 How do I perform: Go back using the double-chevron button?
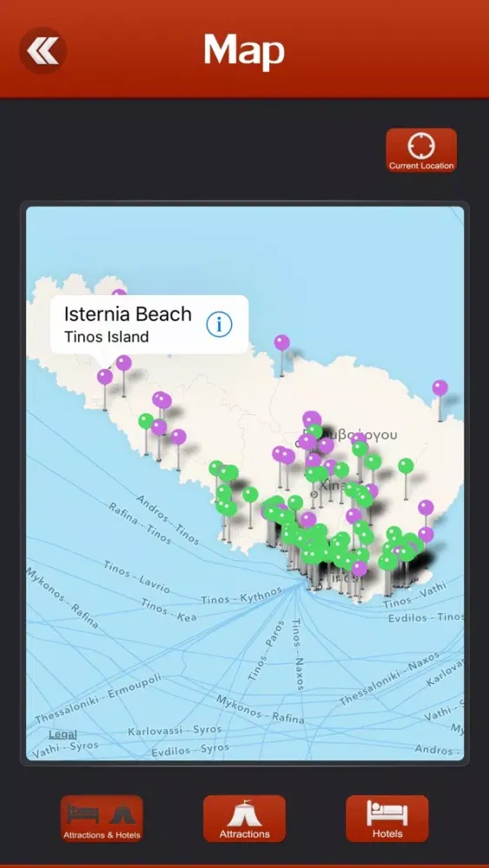tap(43, 51)
